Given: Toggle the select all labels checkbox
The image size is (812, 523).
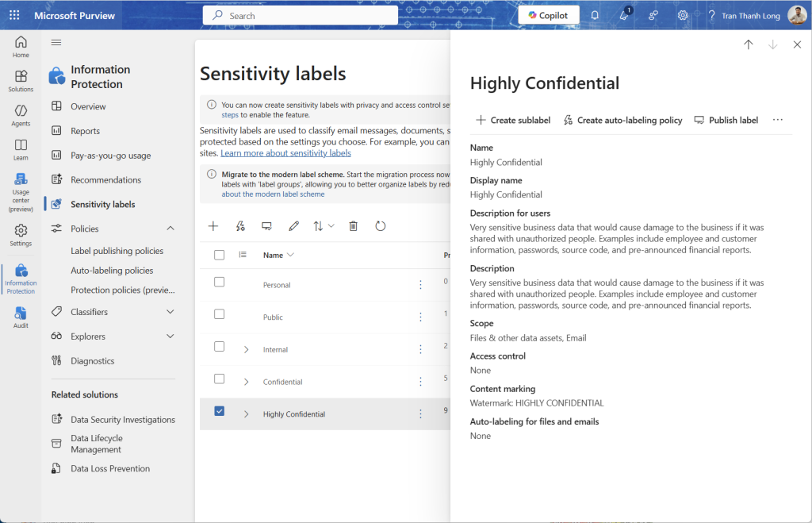Looking at the screenshot, I should (220, 255).
